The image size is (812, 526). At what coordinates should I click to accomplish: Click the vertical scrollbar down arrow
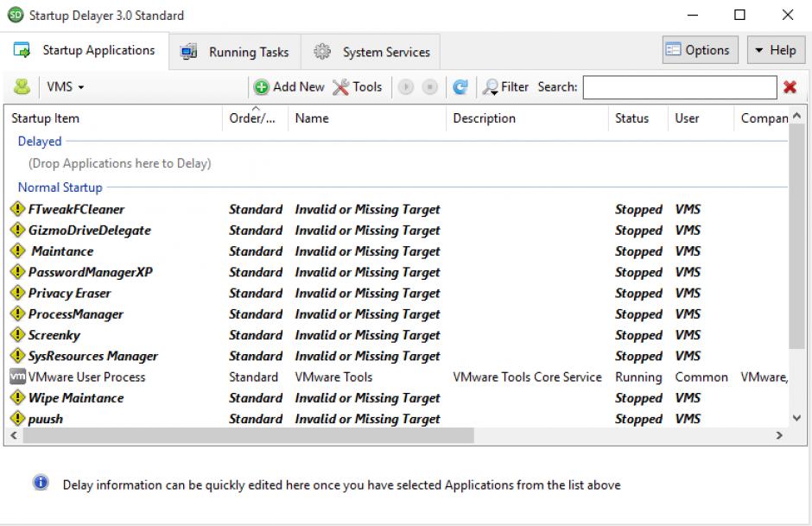(797, 418)
